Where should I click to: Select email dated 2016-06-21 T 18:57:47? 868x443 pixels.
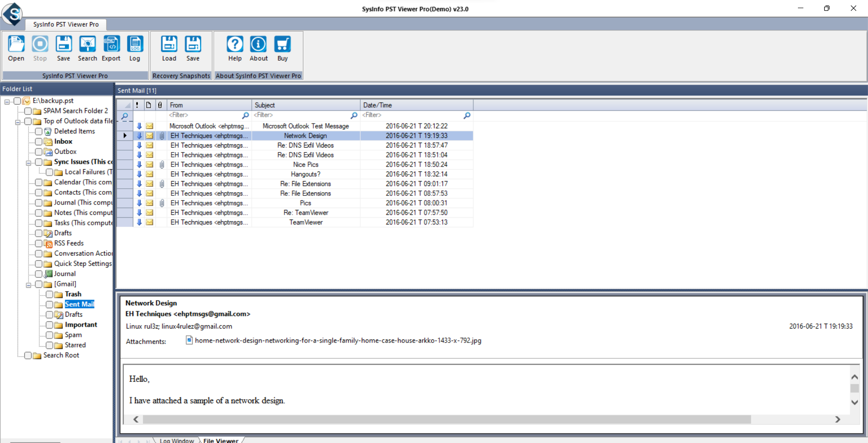pyautogui.click(x=295, y=145)
